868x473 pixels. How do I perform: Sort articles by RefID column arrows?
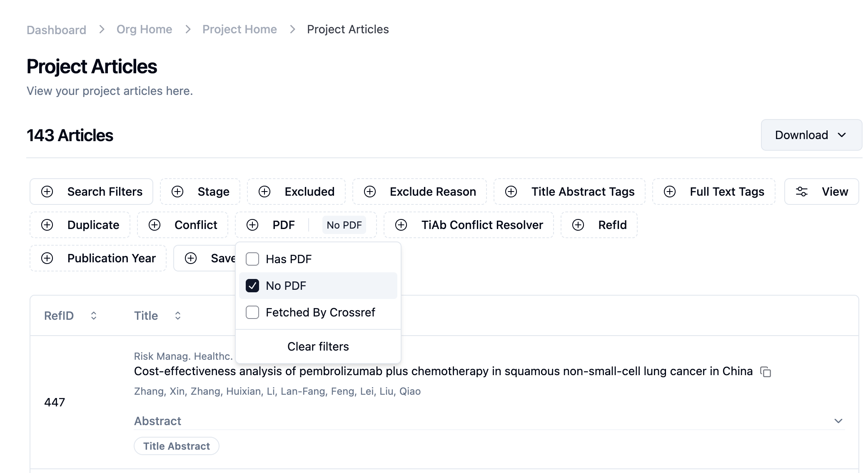tap(94, 316)
